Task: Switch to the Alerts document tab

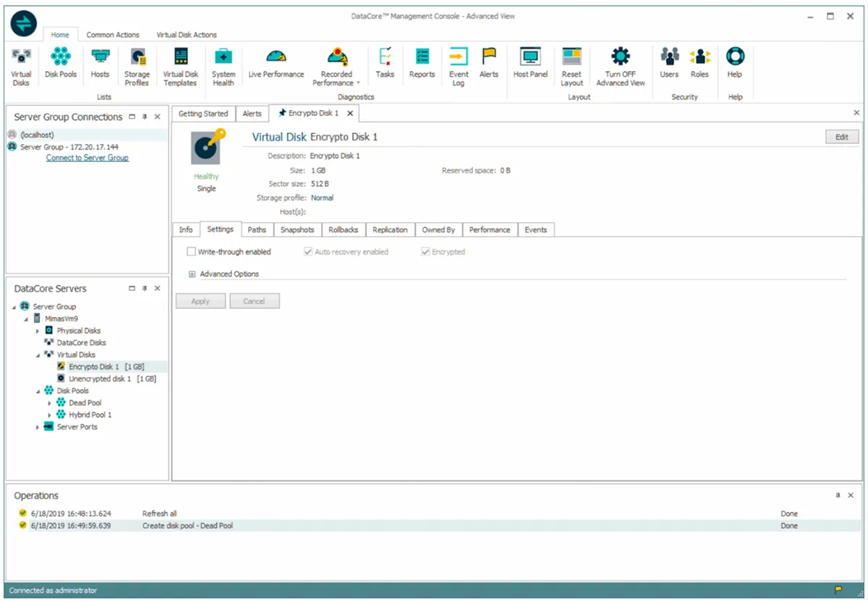Action: click(252, 114)
